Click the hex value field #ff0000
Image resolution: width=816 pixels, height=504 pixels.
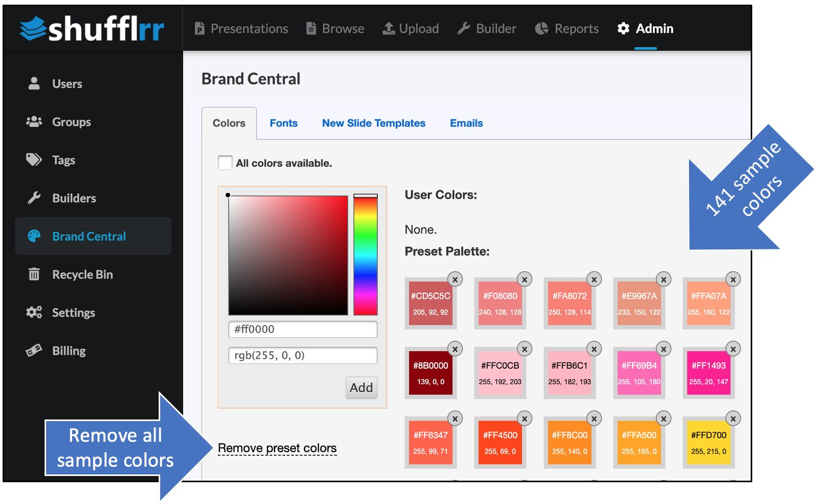pyautogui.click(x=303, y=329)
